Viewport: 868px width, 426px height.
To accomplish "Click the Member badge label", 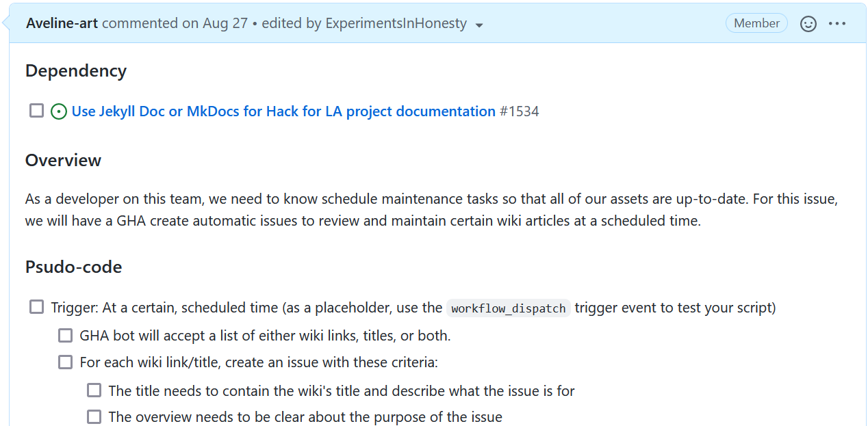I will pyautogui.click(x=756, y=23).
